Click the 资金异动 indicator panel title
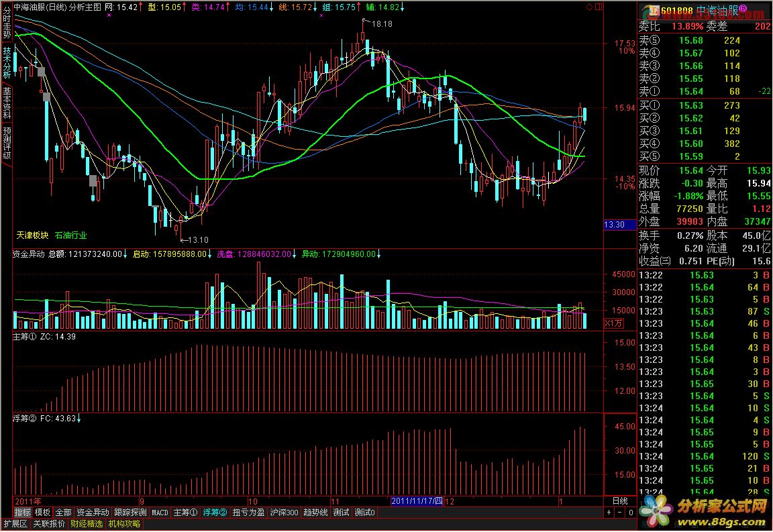 click(29, 254)
